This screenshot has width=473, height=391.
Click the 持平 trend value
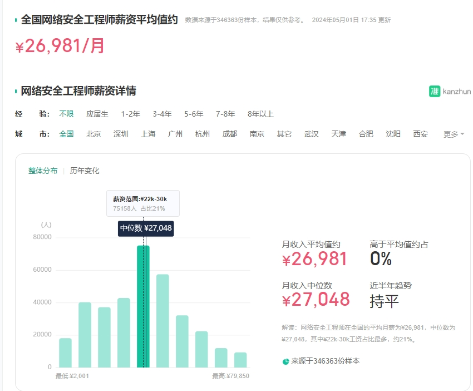[384, 302]
